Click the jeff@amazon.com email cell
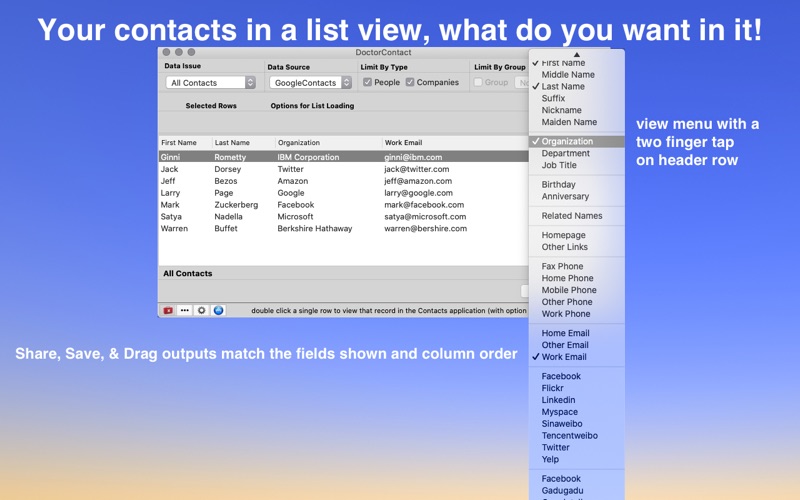This screenshot has height=500, width=800. coord(418,181)
